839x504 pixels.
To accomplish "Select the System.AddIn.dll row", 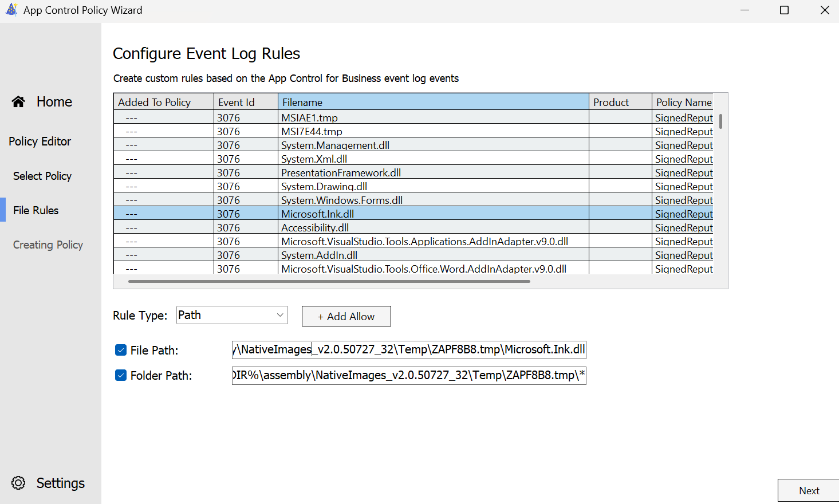I will (413, 255).
